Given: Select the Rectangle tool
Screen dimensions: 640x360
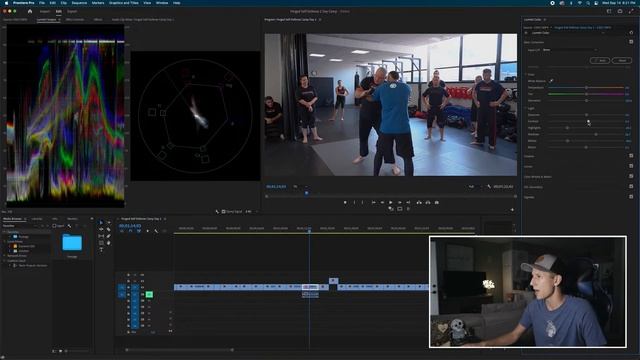Looking at the screenshot, I should 101,243.
